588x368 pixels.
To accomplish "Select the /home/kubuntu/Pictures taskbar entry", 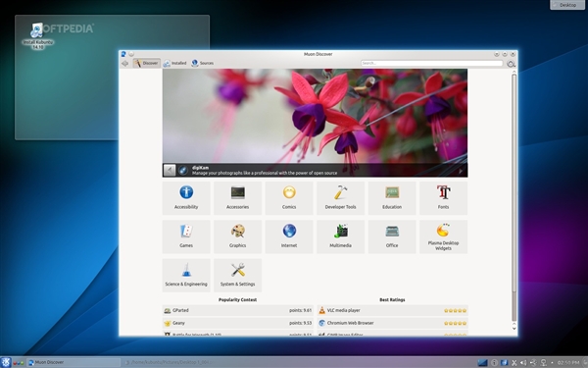I will (x=169, y=362).
